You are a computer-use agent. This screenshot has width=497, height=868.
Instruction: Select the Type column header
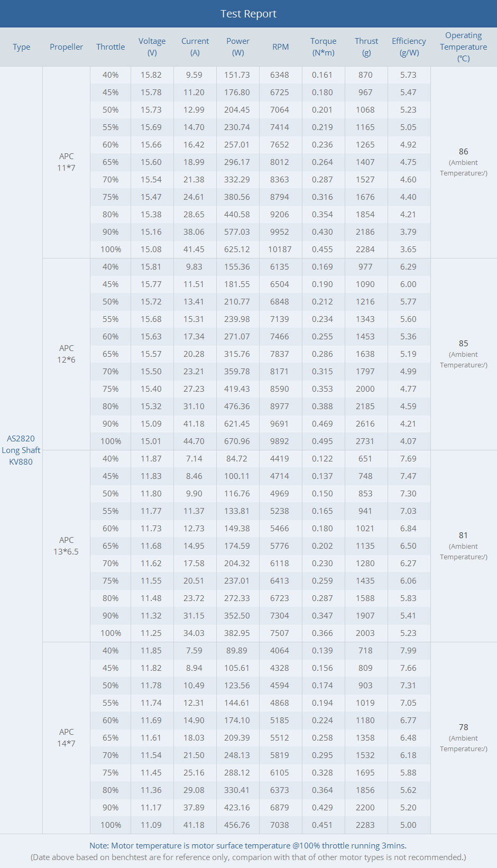point(21,47)
